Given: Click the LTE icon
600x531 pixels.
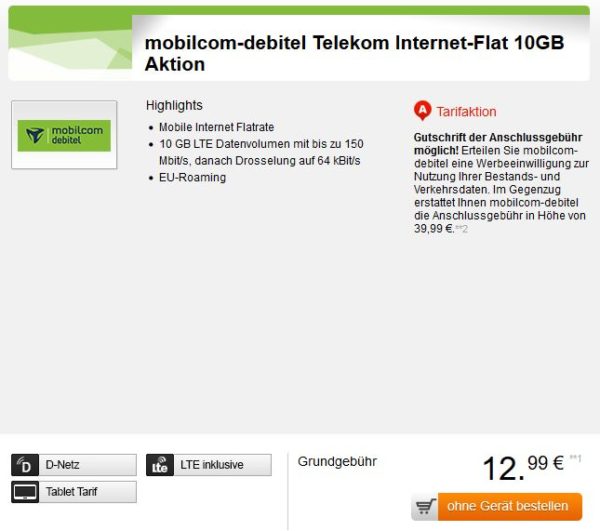Looking at the screenshot, I should [x=159, y=465].
